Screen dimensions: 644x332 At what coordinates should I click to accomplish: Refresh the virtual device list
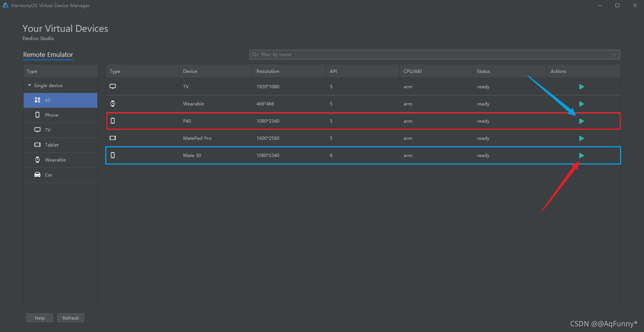tap(71, 318)
